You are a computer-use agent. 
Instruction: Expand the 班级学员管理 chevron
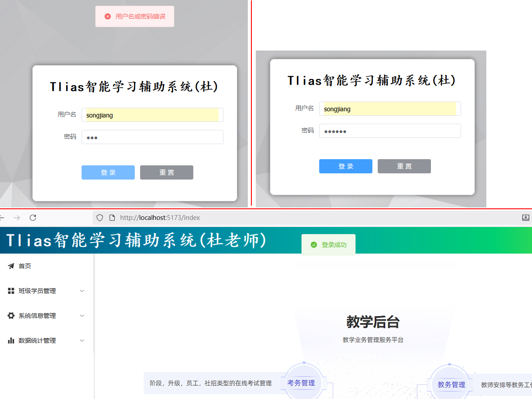82,291
